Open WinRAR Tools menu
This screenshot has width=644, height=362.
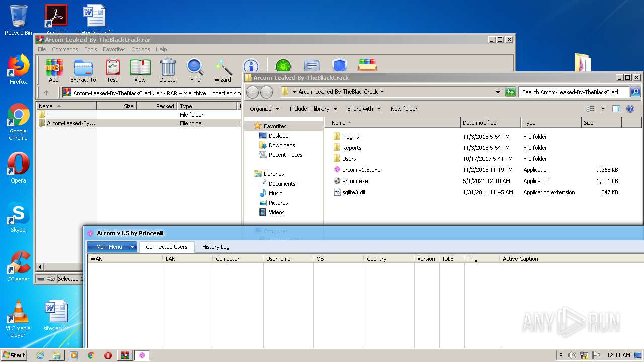[x=91, y=49]
